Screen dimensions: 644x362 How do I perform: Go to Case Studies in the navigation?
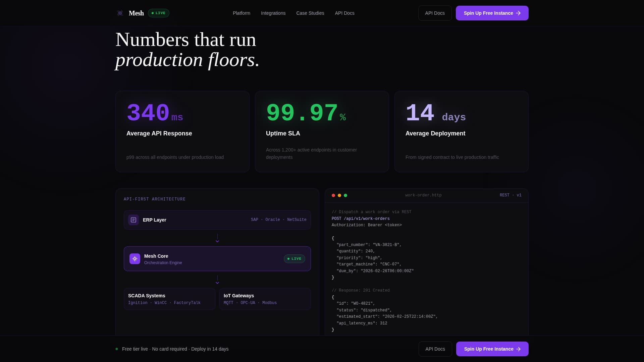coord(310,13)
